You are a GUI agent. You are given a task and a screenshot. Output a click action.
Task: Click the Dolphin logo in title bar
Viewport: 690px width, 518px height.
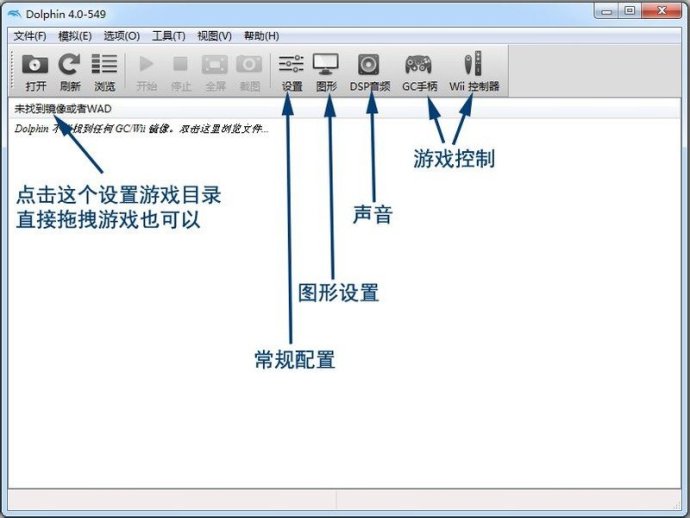click(15, 14)
